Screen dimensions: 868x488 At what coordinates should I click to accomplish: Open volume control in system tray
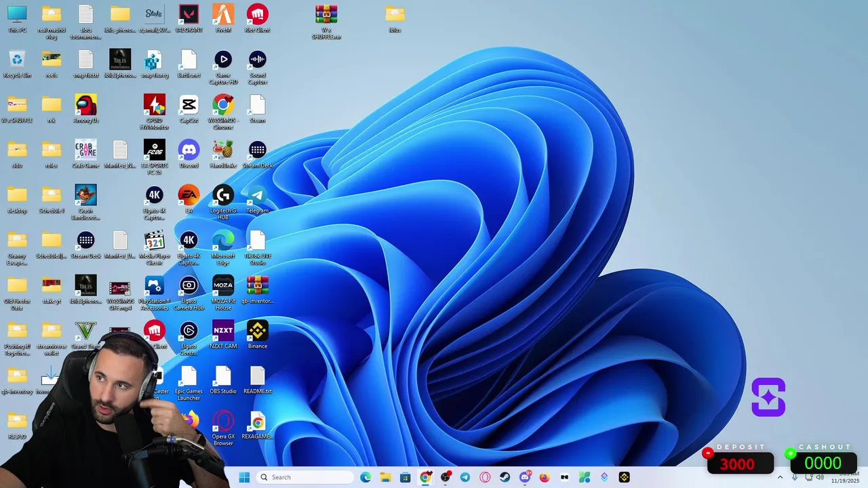[x=821, y=477]
